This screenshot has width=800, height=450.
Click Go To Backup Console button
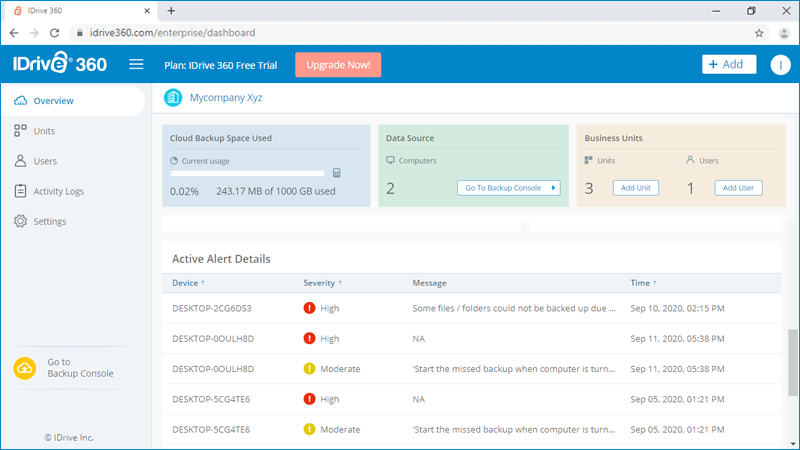click(509, 188)
